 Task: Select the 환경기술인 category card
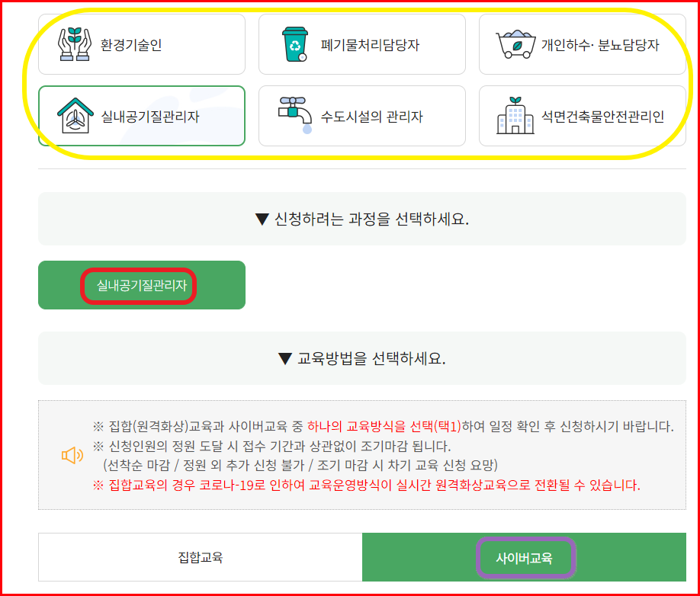tap(142, 44)
